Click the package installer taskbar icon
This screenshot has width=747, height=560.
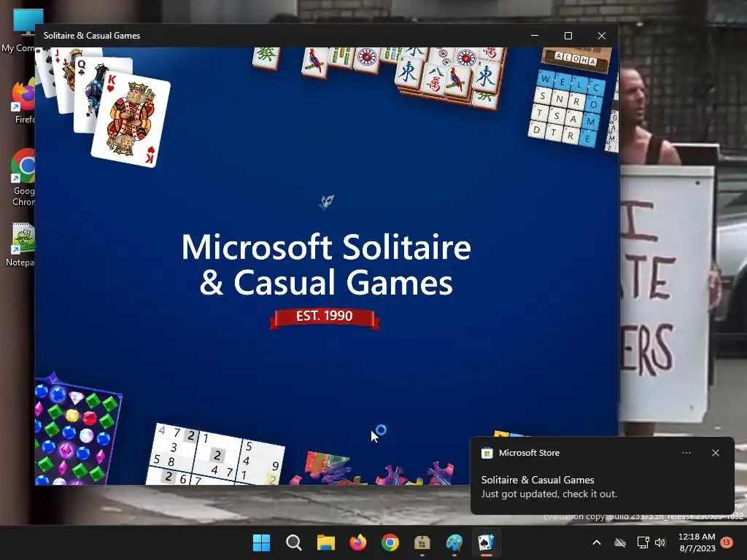pyautogui.click(x=422, y=542)
